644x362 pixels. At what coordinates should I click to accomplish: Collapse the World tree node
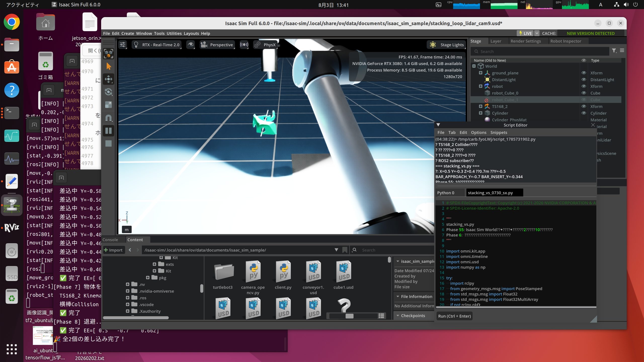[x=474, y=66]
